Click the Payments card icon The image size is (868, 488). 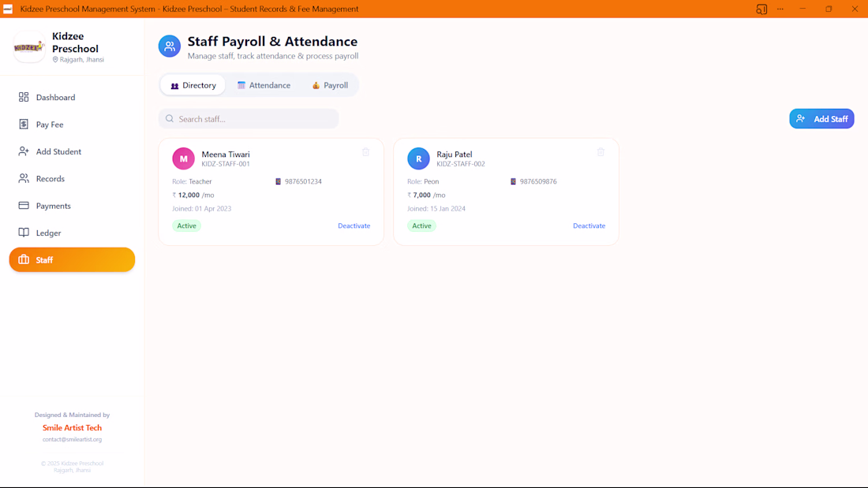[x=24, y=206]
